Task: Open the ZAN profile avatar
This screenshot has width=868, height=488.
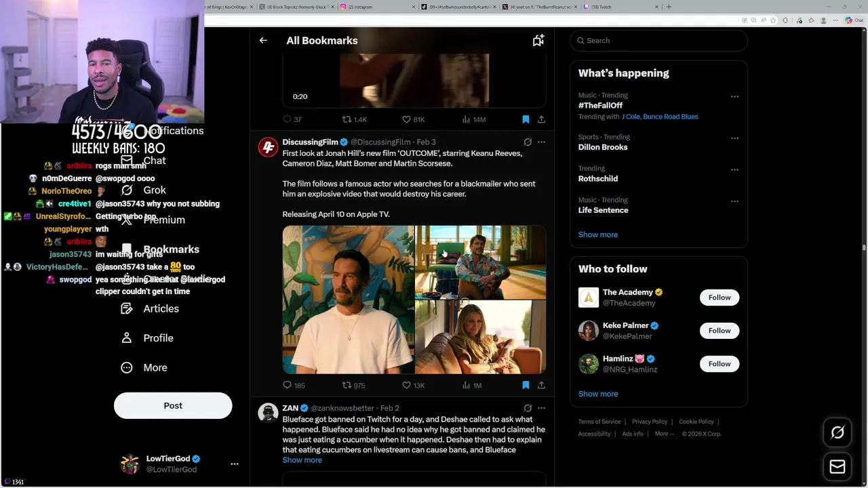Action: coord(268,413)
